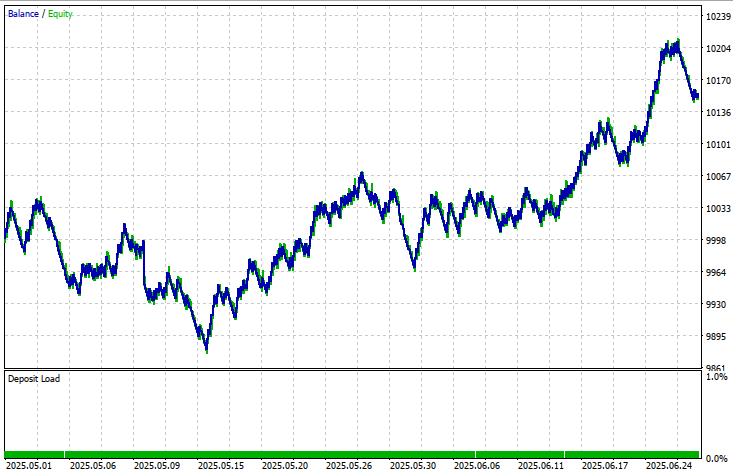Image resolution: width=733 pixels, height=474 pixels.
Task: Select the 10204 axis value
Action: [718, 49]
